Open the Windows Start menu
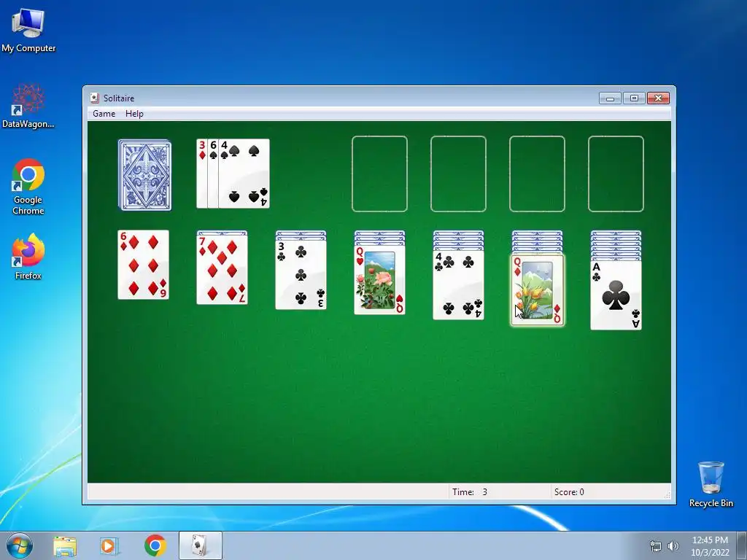747x560 pixels. click(20, 545)
